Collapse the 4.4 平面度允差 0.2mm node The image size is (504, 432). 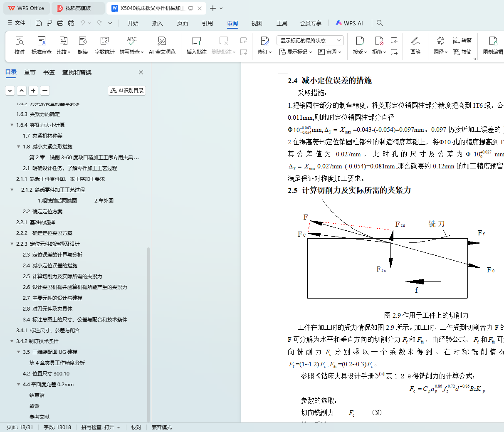click(x=18, y=385)
